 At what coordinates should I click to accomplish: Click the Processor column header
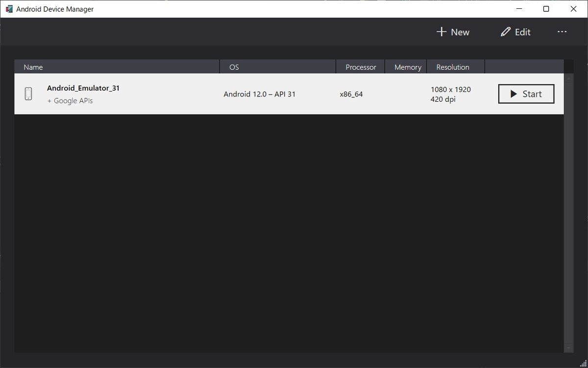[x=360, y=67]
